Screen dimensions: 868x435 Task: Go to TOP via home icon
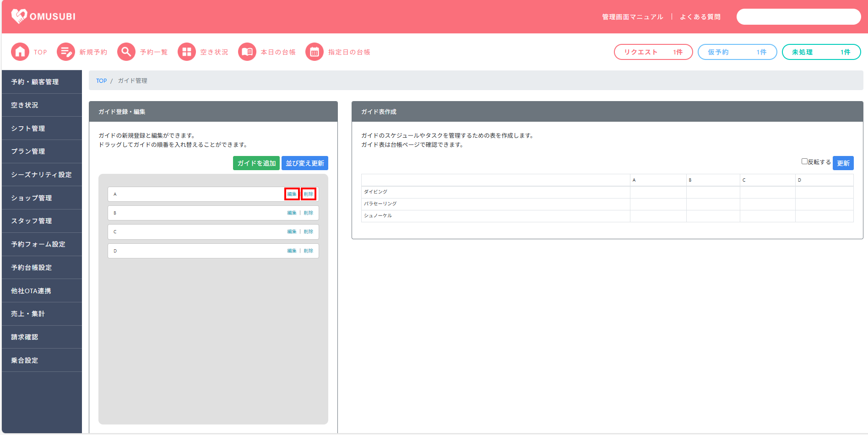click(x=20, y=52)
